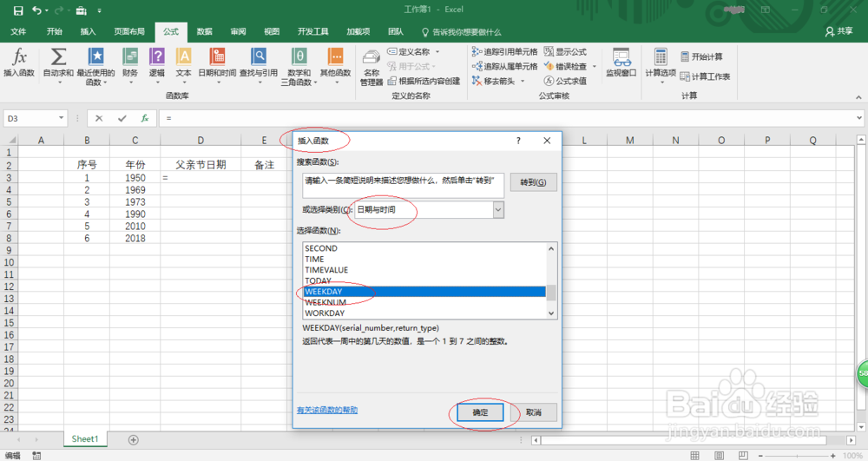
Task: Open Date & Time (日期和时间) functions
Action: click(217, 65)
